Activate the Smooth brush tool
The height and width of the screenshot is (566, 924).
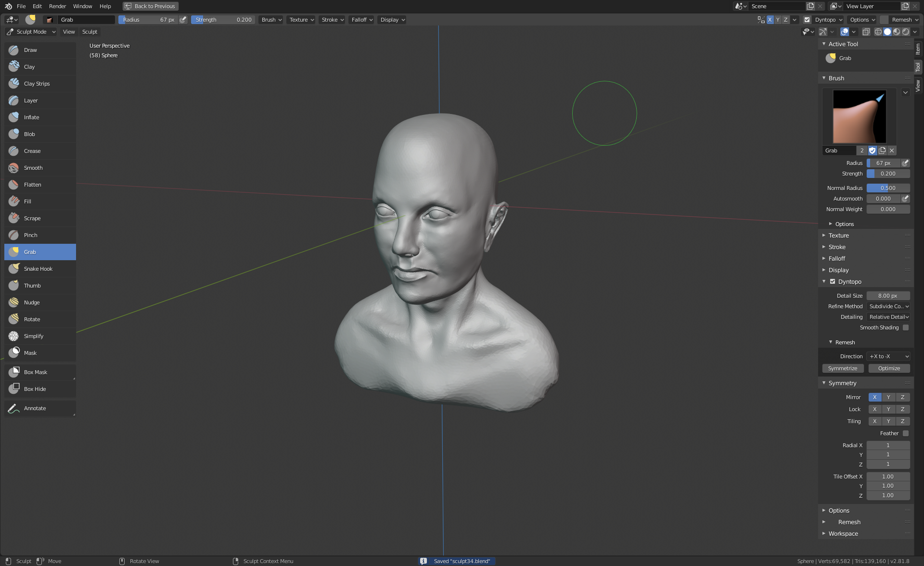point(33,168)
